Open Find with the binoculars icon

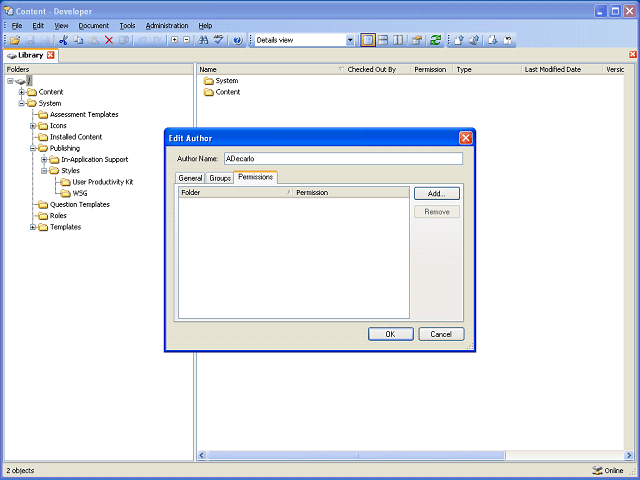point(203,40)
